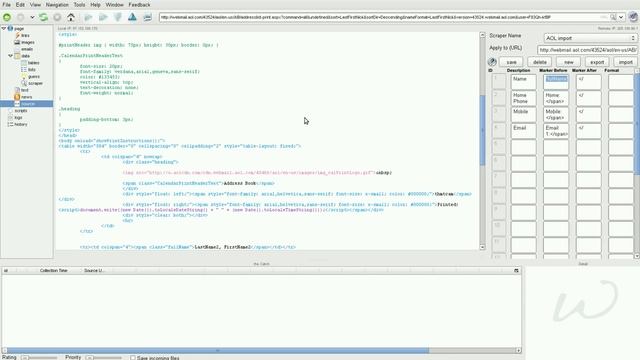Select the tables node under data

coord(30,63)
